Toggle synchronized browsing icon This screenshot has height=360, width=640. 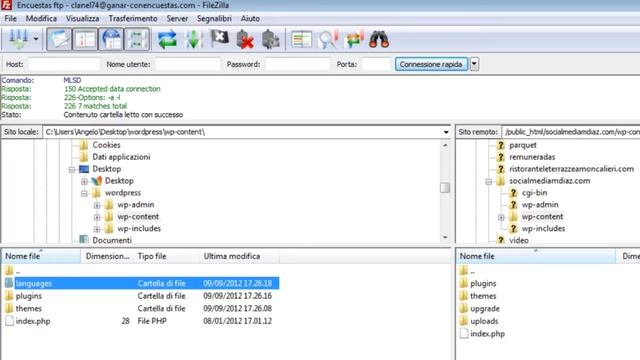(x=354, y=39)
